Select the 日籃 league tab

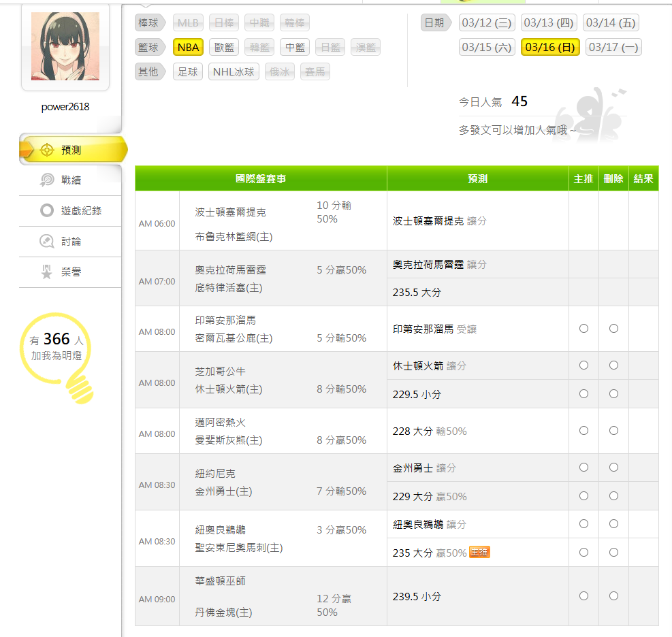click(x=330, y=47)
